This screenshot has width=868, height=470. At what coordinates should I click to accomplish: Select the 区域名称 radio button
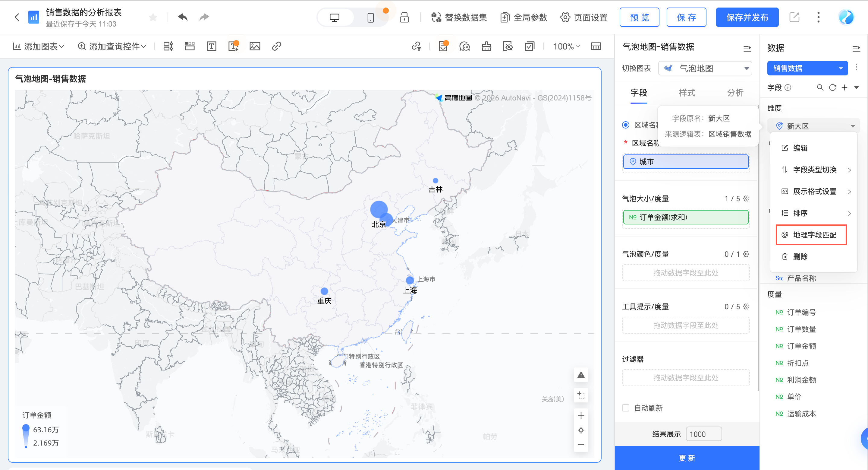click(x=625, y=125)
